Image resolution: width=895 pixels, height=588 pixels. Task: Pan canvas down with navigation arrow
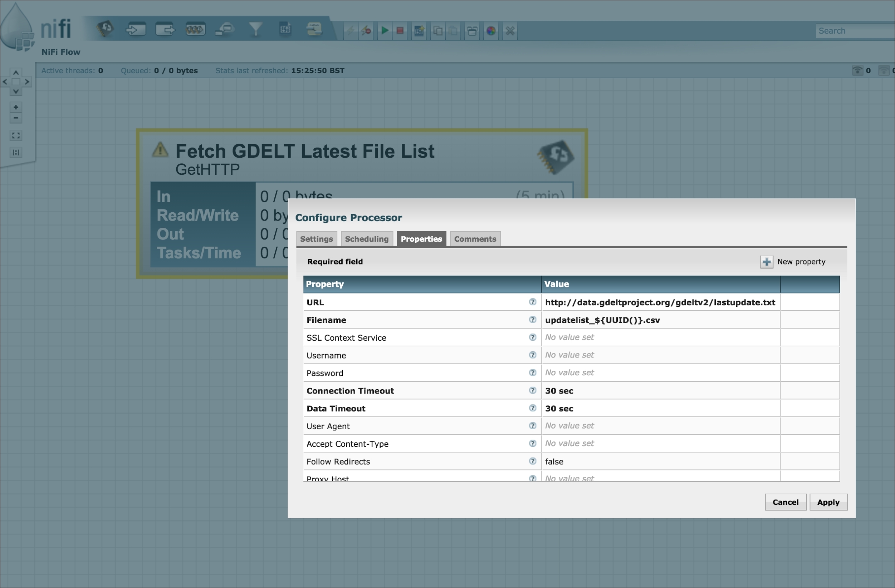point(16,91)
